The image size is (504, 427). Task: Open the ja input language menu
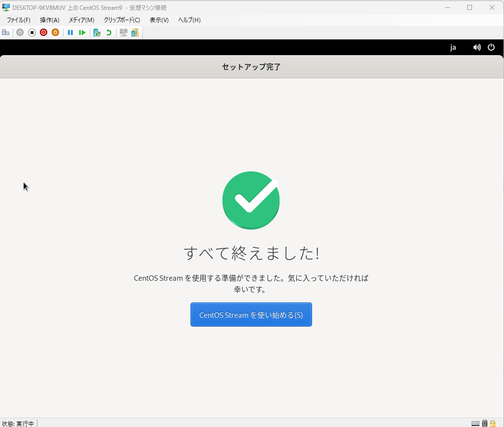(x=453, y=47)
